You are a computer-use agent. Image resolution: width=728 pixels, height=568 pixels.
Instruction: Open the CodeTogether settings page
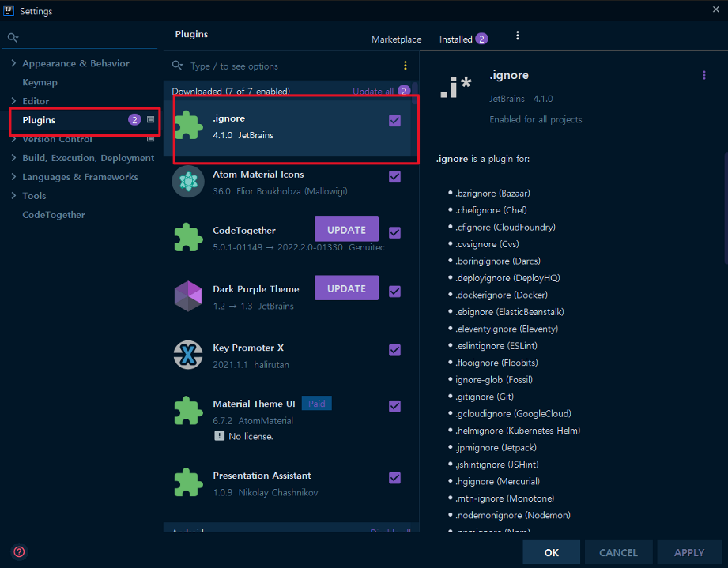pyautogui.click(x=54, y=214)
